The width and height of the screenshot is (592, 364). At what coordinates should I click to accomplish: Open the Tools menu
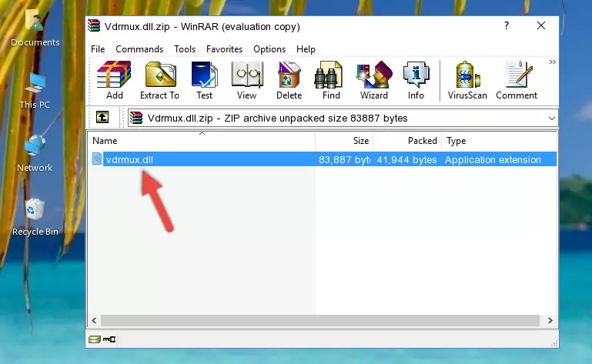[x=185, y=49]
